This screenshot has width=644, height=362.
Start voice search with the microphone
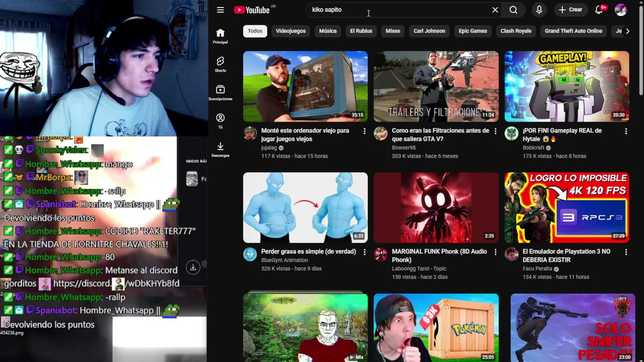(x=539, y=10)
